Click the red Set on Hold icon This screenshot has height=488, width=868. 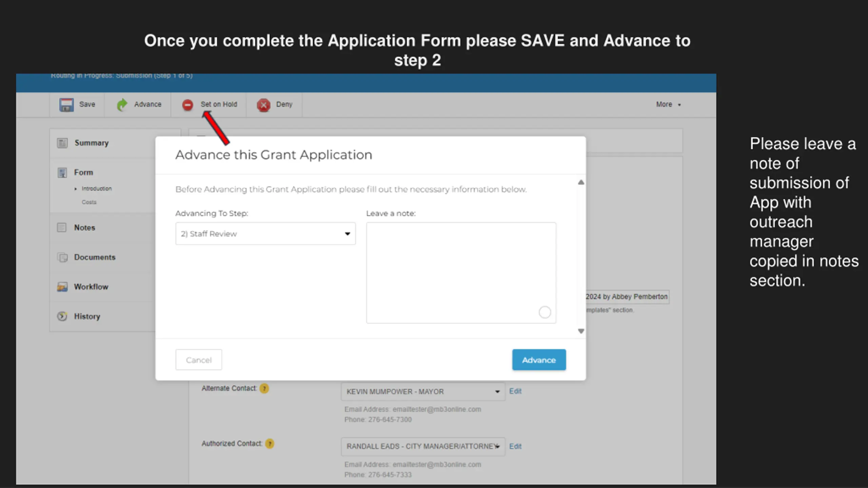(188, 105)
